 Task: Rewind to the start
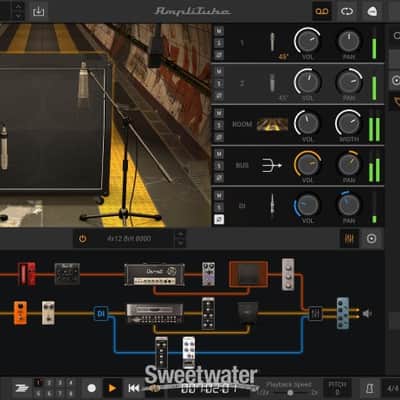coord(134,388)
